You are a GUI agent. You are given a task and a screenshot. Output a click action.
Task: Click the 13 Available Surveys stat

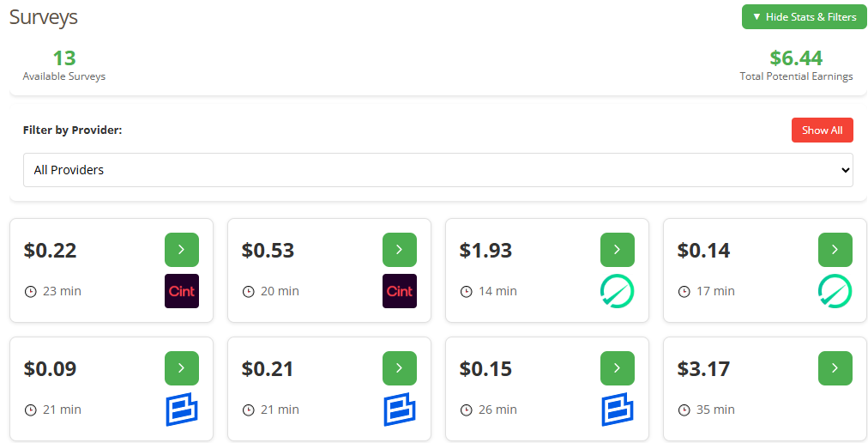[x=64, y=65]
